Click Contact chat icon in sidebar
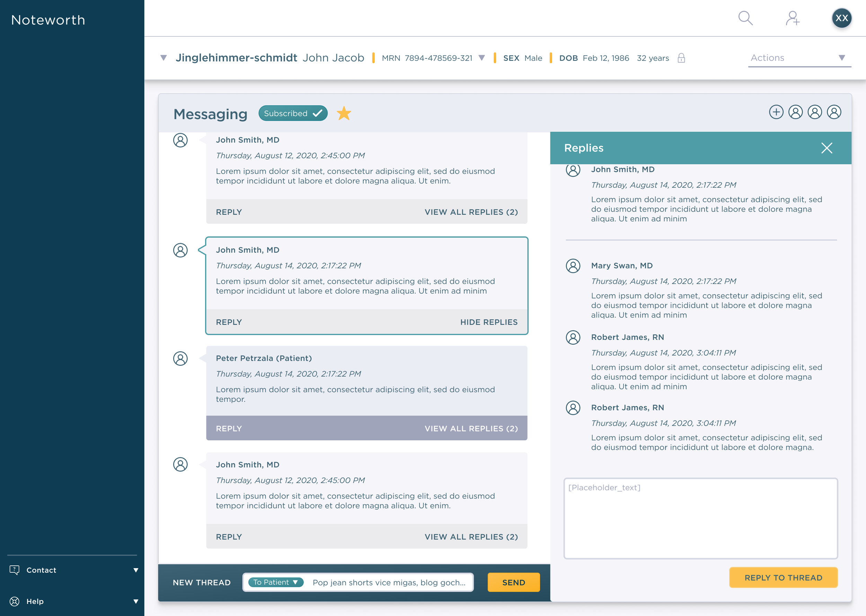 15,570
